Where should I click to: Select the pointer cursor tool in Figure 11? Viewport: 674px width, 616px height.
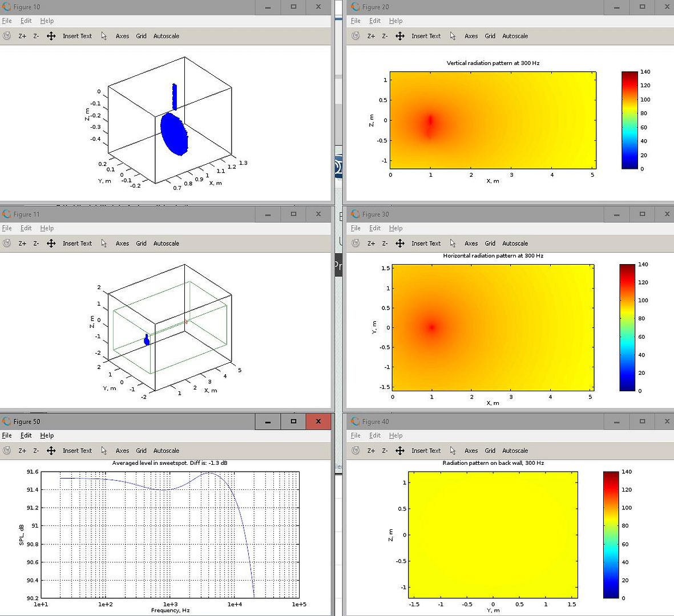click(104, 244)
